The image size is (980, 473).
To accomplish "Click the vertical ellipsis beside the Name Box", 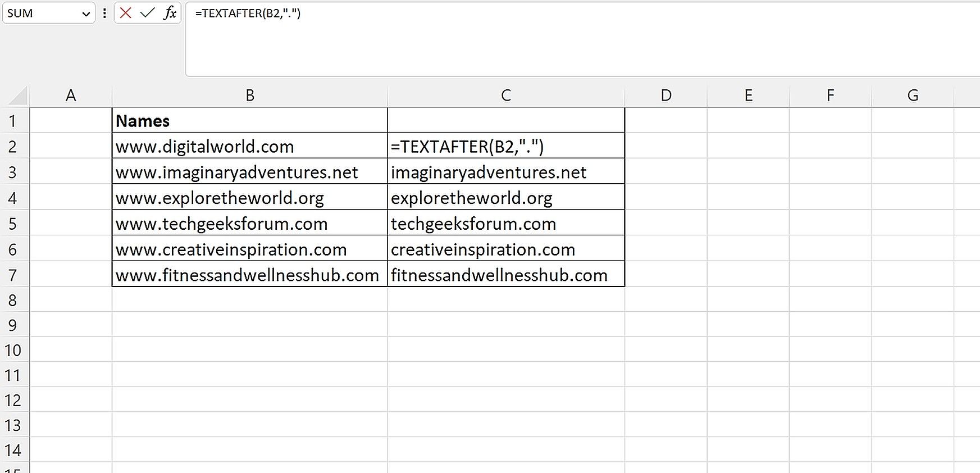I will tap(104, 13).
